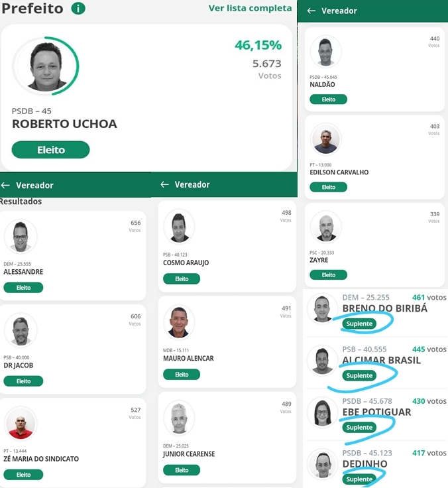Click the Eleito badge under Zayre

click(329, 275)
